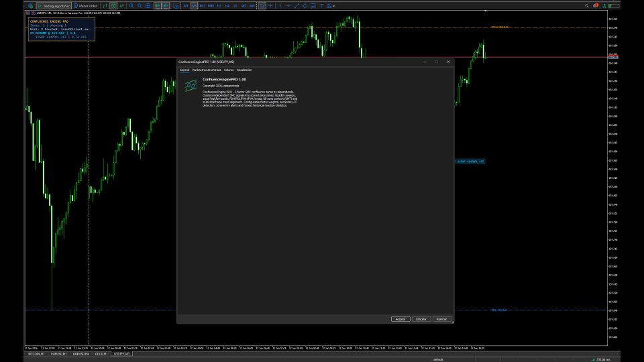Select the trendline drawing tool

coord(297,6)
